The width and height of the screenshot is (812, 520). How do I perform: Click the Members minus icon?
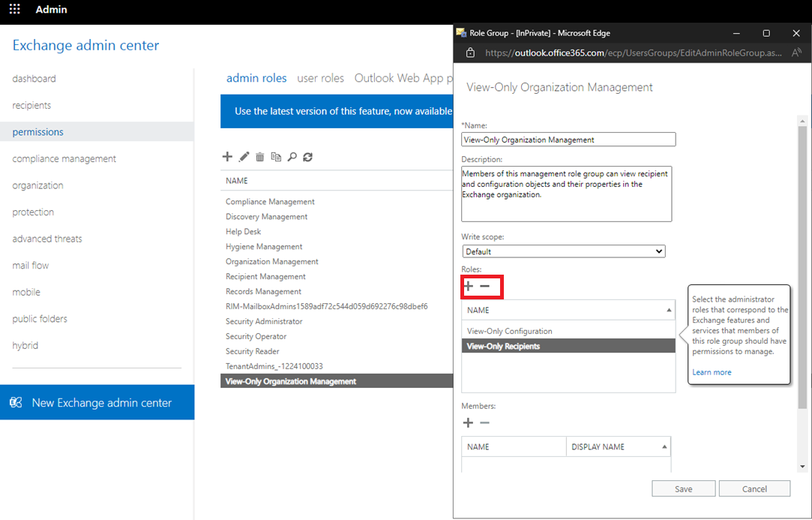click(484, 423)
